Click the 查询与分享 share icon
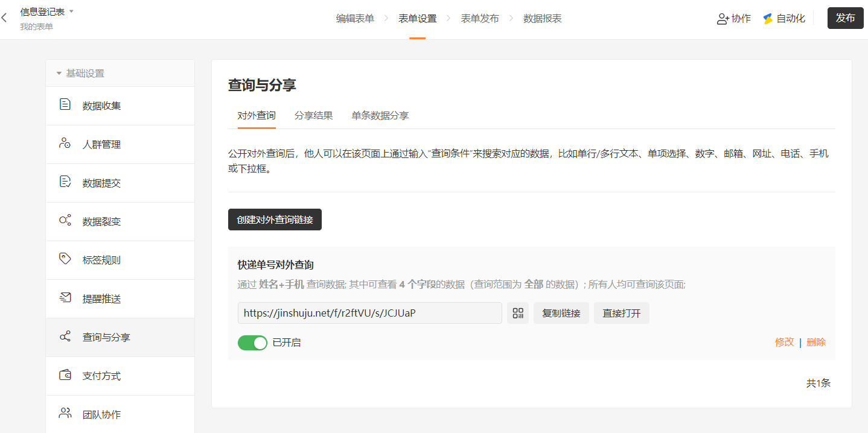 (x=65, y=337)
